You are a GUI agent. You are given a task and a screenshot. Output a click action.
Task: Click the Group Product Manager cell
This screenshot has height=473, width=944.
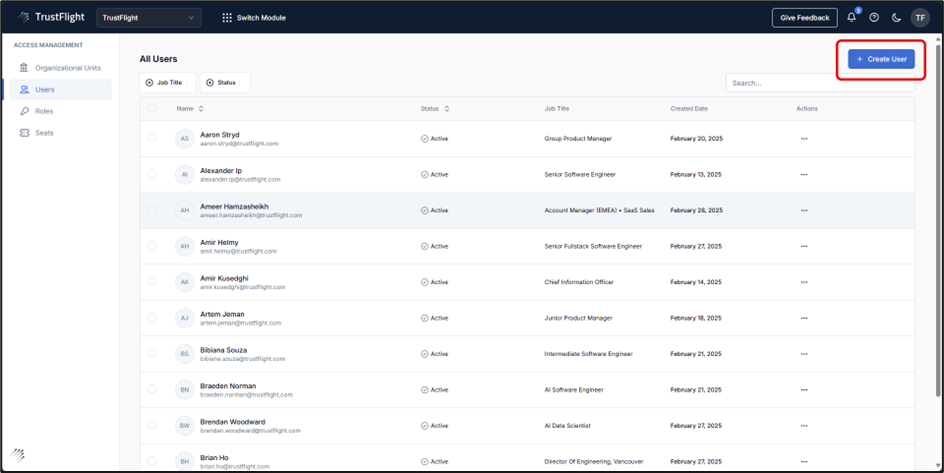click(578, 138)
